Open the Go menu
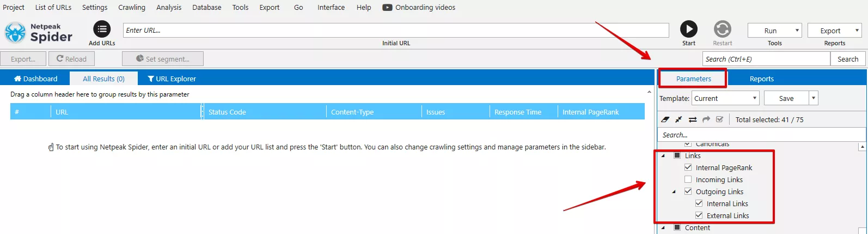Viewport: 868px width, 234px height. [x=298, y=7]
